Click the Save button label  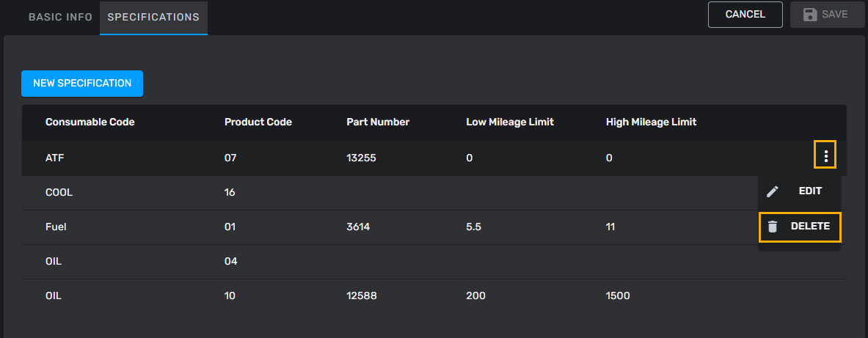point(834,15)
